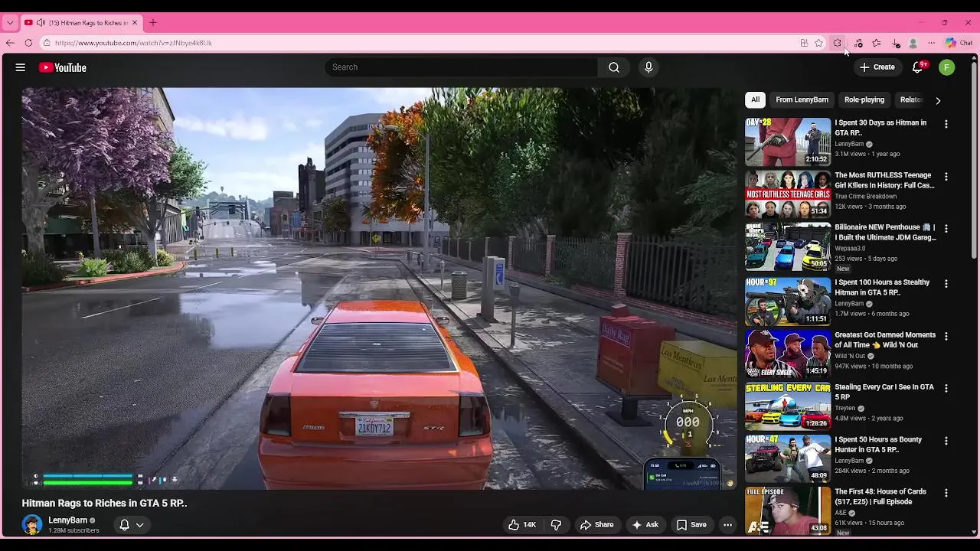The height and width of the screenshot is (551, 980).
Task: Click the magnifier search button
Action: point(614,67)
